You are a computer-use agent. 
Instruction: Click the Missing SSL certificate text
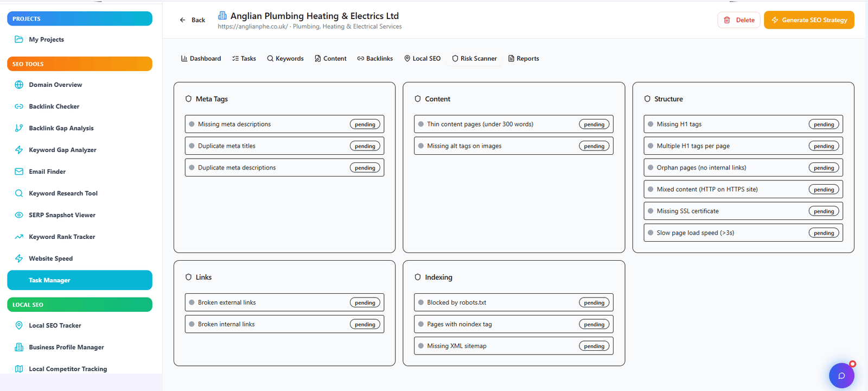[688, 211]
